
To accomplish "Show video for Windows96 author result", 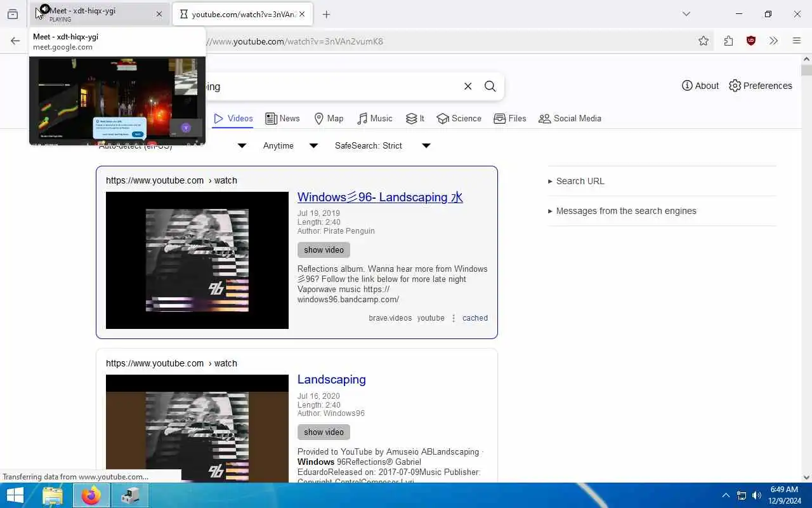I will (x=324, y=432).
